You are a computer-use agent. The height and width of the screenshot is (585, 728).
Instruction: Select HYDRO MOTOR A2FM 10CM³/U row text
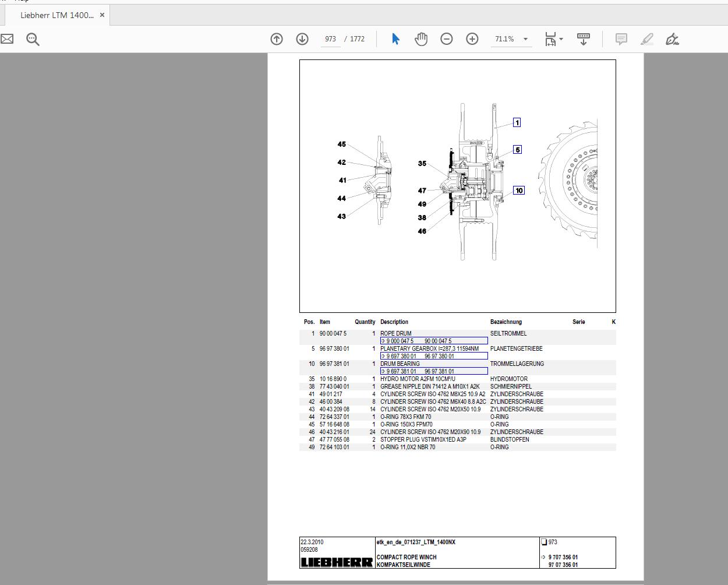point(418,379)
